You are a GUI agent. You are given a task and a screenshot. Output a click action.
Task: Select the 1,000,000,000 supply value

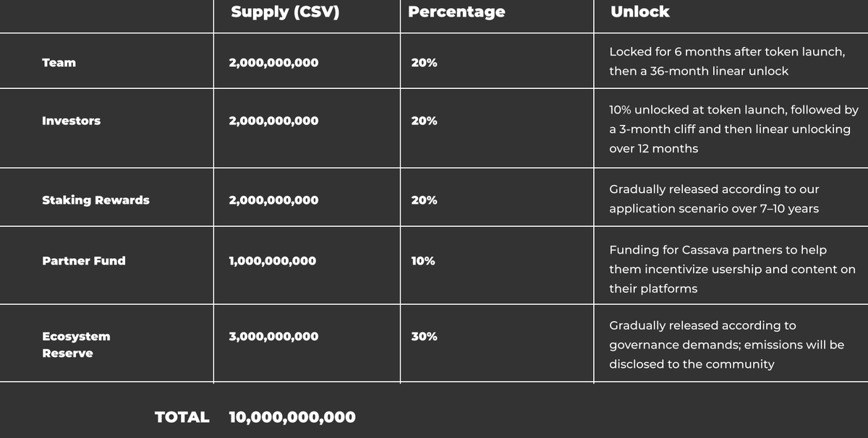coord(272,261)
